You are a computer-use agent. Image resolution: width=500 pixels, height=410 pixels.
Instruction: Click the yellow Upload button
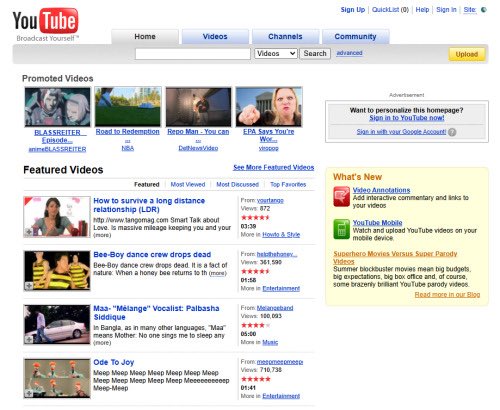(x=467, y=54)
